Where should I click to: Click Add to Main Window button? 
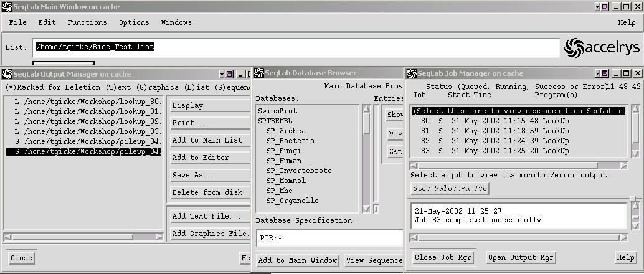[x=298, y=260]
